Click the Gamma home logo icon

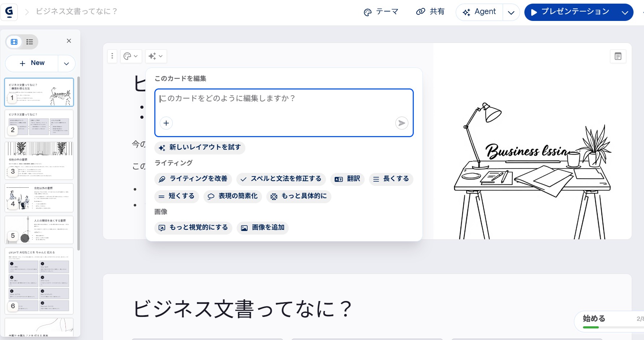tap(9, 12)
